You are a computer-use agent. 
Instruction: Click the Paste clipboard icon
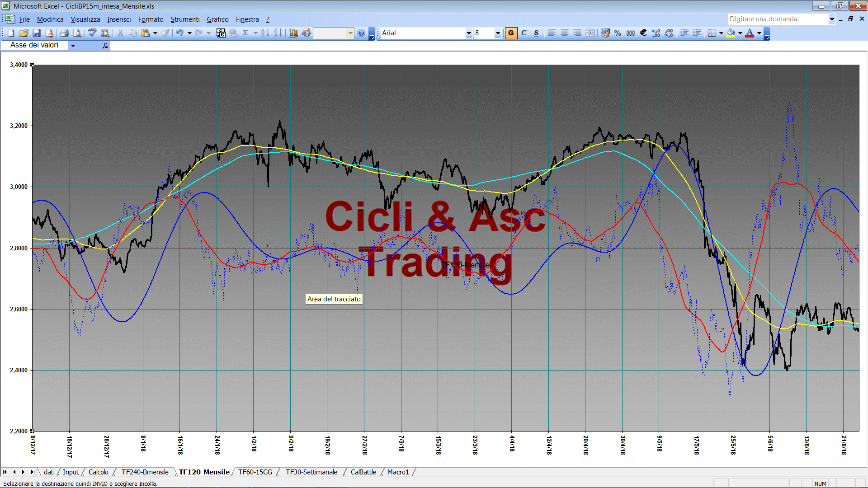click(x=145, y=33)
